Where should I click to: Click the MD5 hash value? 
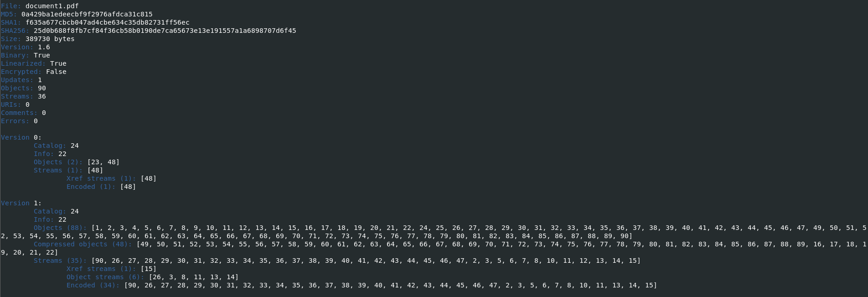[x=87, y=14]
